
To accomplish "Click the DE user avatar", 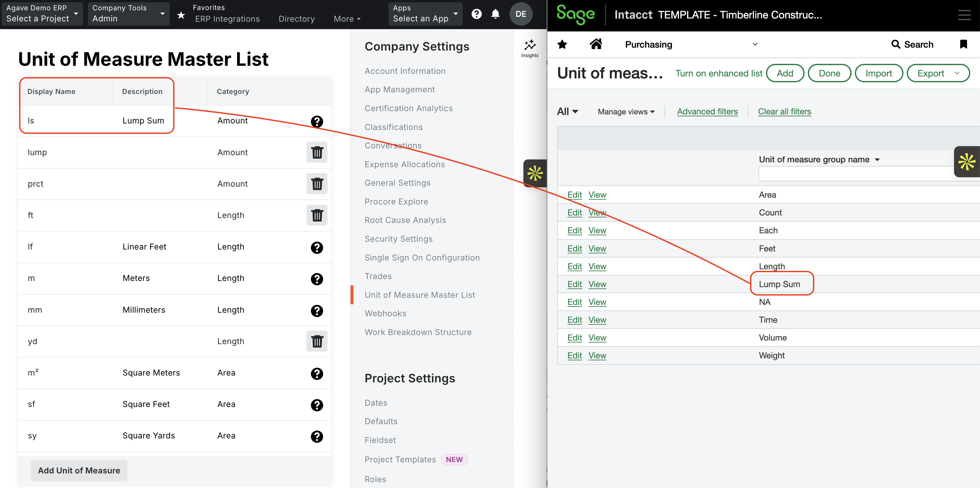I will coord(521,14).
